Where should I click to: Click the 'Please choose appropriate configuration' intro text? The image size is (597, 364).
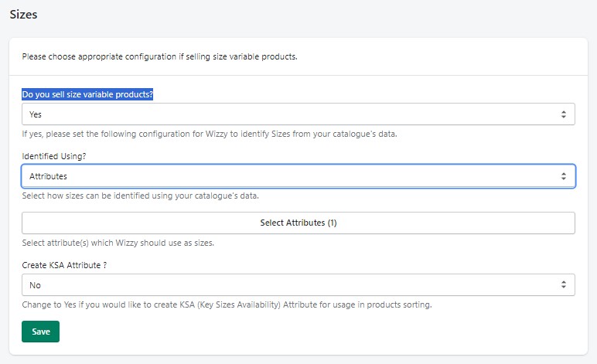click(159, 56)
